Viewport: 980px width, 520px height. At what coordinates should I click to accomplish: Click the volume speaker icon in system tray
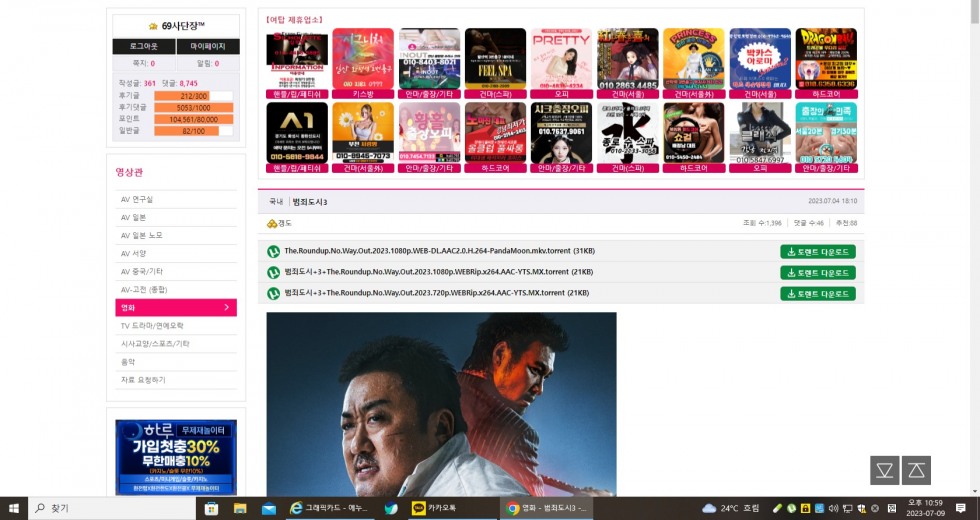[x=836, y=508]
